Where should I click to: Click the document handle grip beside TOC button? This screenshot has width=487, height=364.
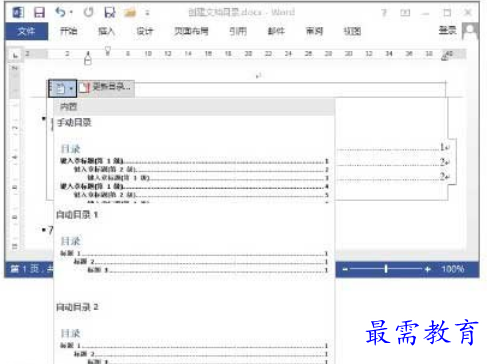point(50,89)
